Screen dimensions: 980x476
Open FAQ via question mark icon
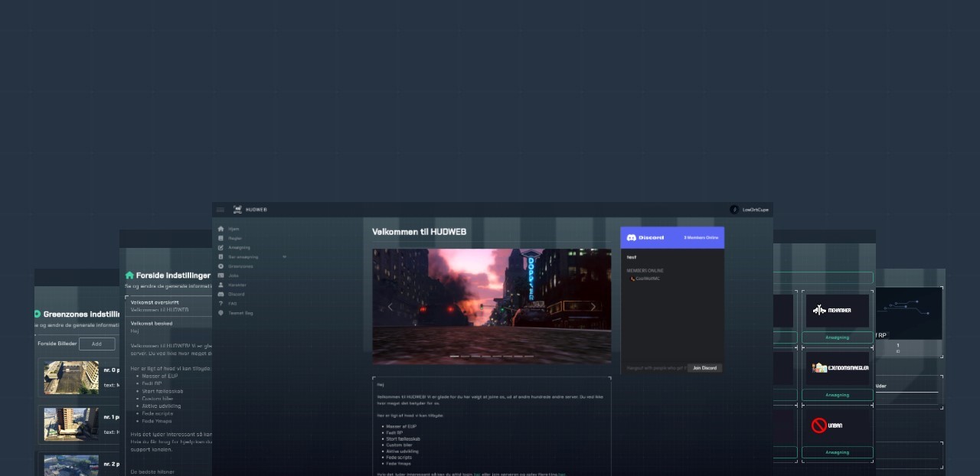point(221,304)
